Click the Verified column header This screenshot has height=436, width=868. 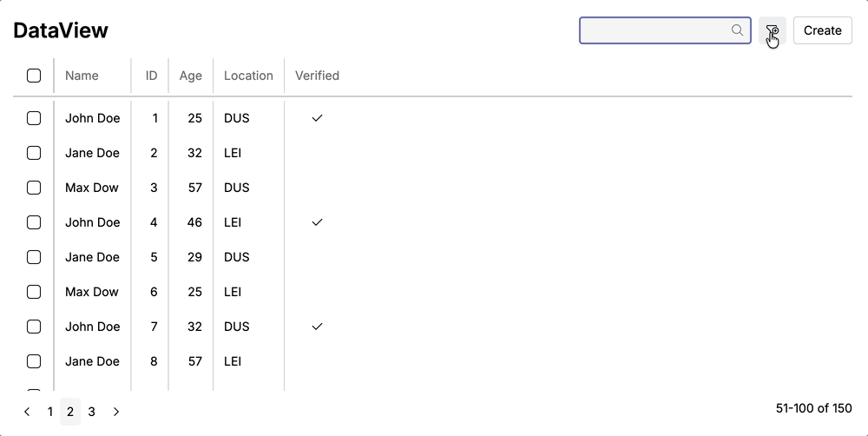[317, 76]
